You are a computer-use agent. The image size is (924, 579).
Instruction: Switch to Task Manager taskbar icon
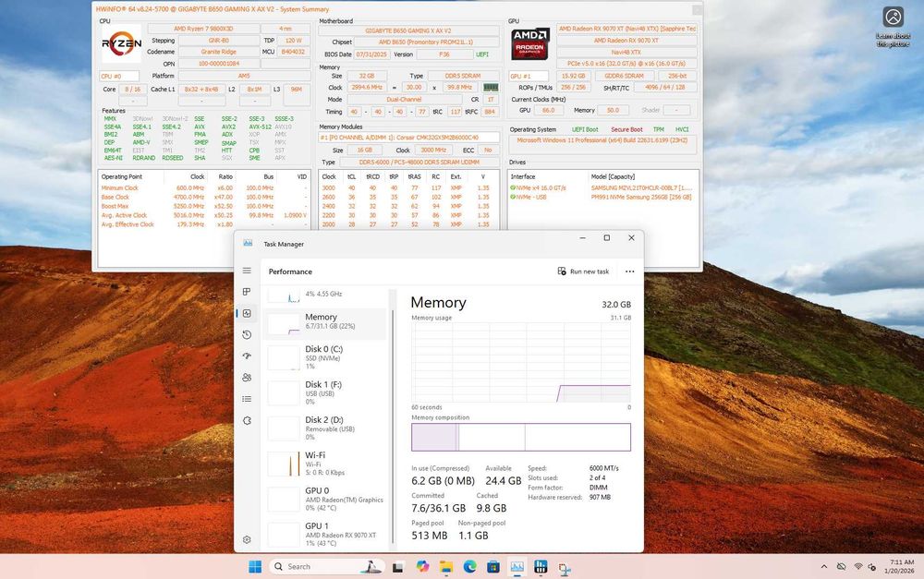point(517,567)
